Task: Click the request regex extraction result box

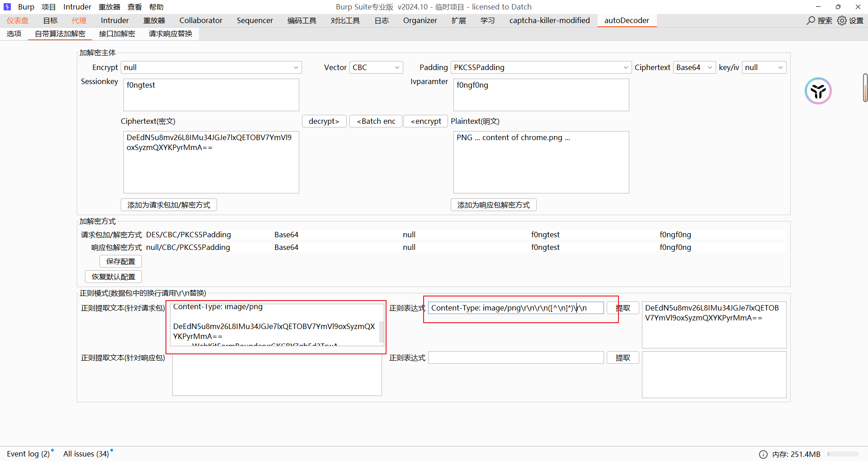Action: pyautogui.click(x=714, y=325)
